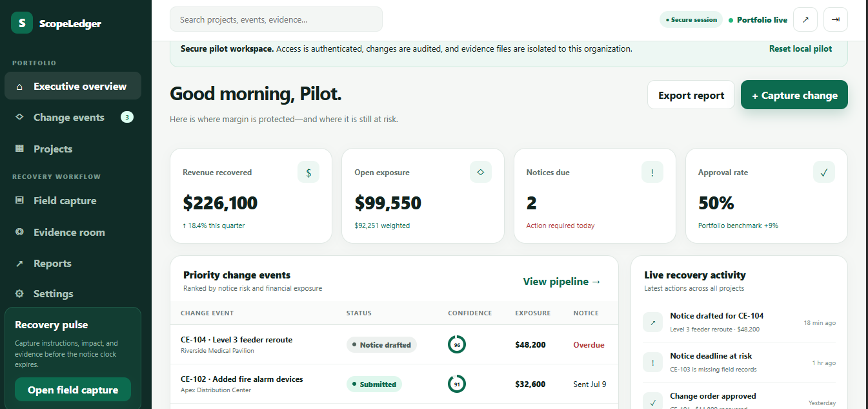Click the gear icon beside Settings

19,293
